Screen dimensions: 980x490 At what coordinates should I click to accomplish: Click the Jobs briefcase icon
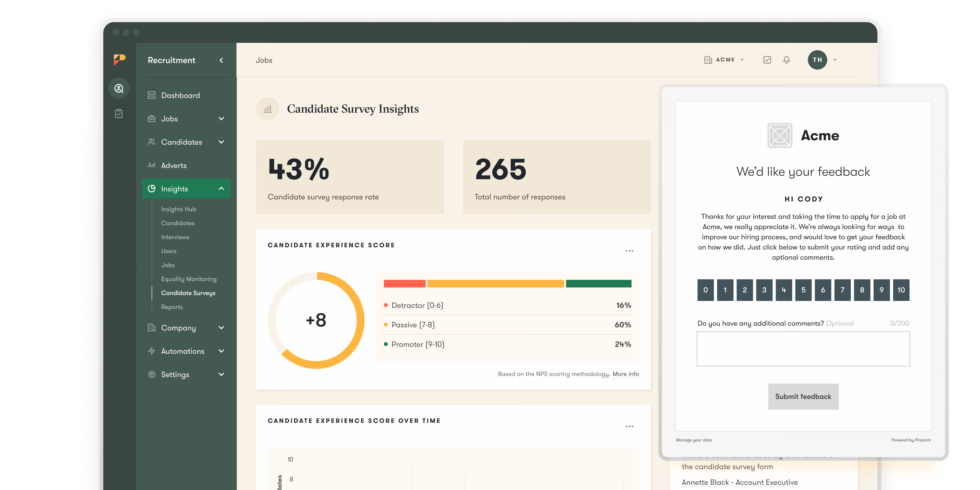(151, 119)
